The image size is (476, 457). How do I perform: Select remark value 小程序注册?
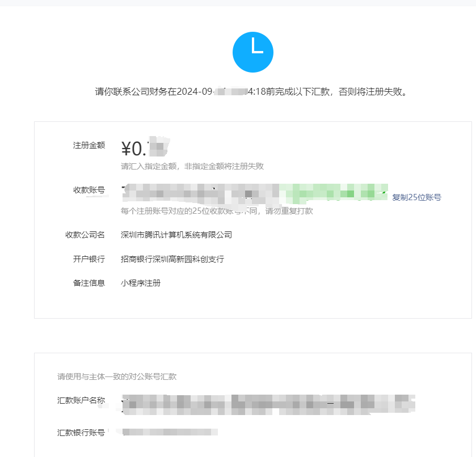(x=141, y=283)
